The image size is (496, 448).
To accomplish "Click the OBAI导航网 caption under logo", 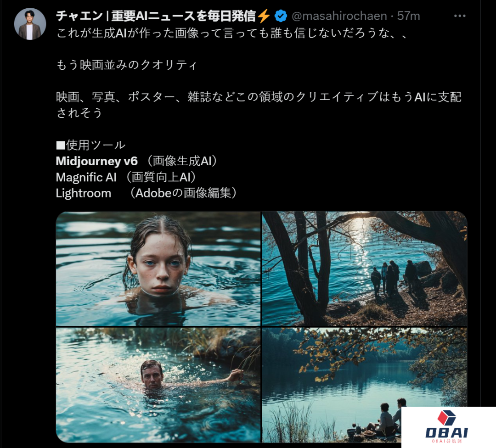I will [x=447, y=441].
